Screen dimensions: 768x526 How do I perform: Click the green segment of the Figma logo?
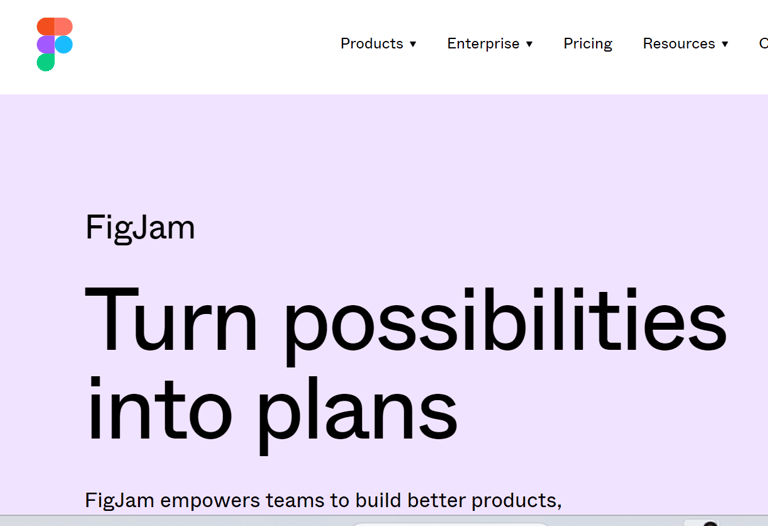[x=46, y=62]
